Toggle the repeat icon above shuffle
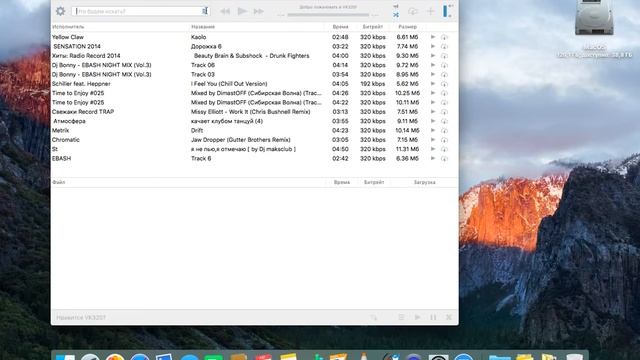 tap(396, 7)
